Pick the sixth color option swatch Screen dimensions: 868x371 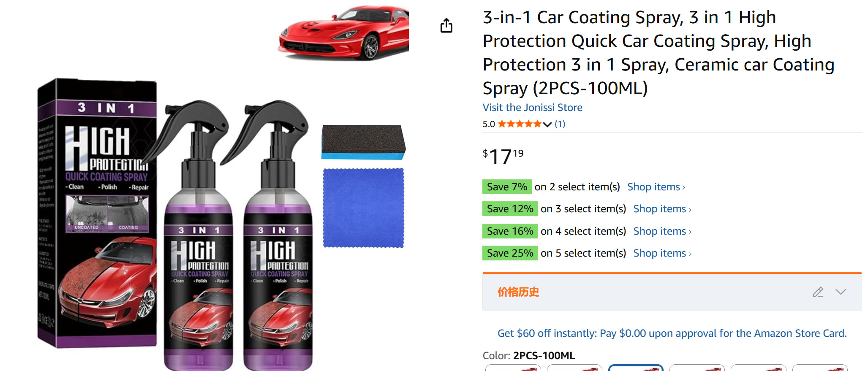pos(819,368)
